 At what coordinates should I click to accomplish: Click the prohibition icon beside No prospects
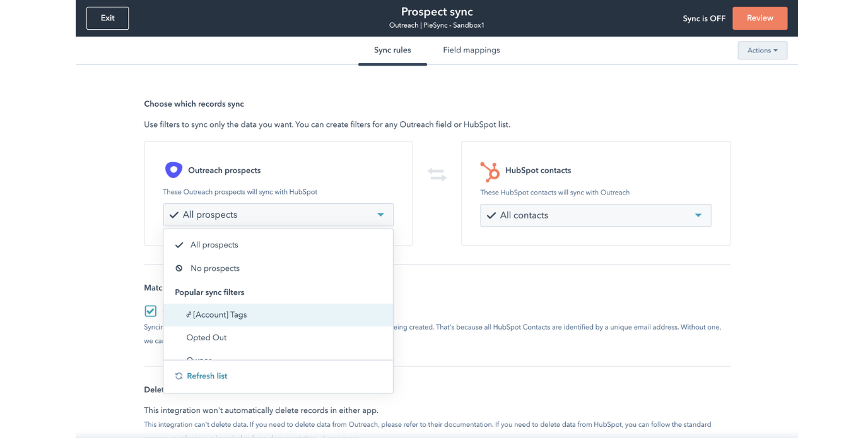coord(180,268)
